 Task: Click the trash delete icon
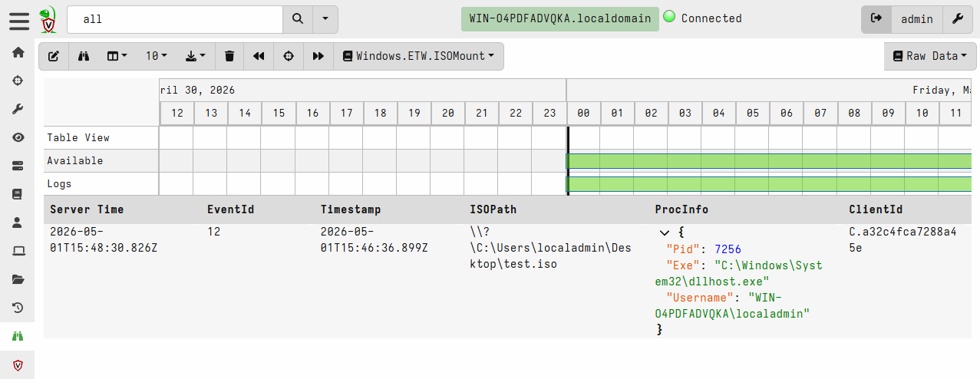pyautogui.click(x=229, y=56)
